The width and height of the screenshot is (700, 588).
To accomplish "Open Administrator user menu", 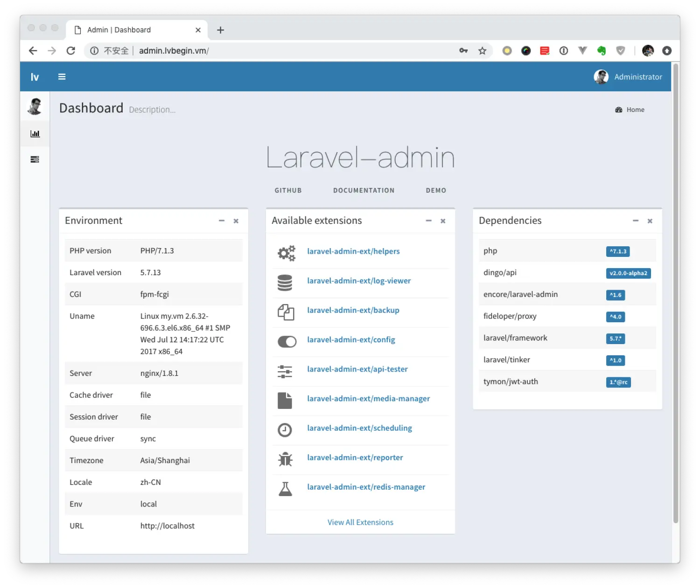I will [x=628, y=77].
